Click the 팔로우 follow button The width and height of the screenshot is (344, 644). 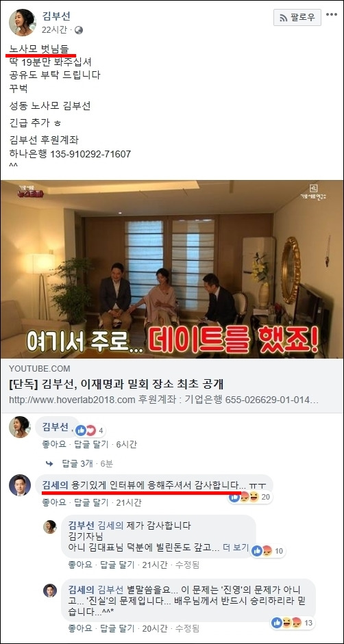297,17
